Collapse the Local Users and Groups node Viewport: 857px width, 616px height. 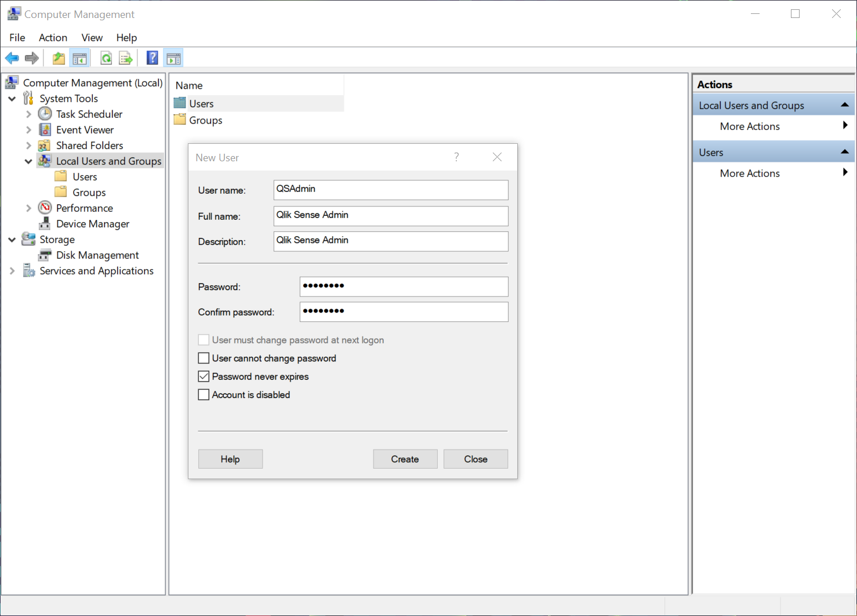point(28,161)
